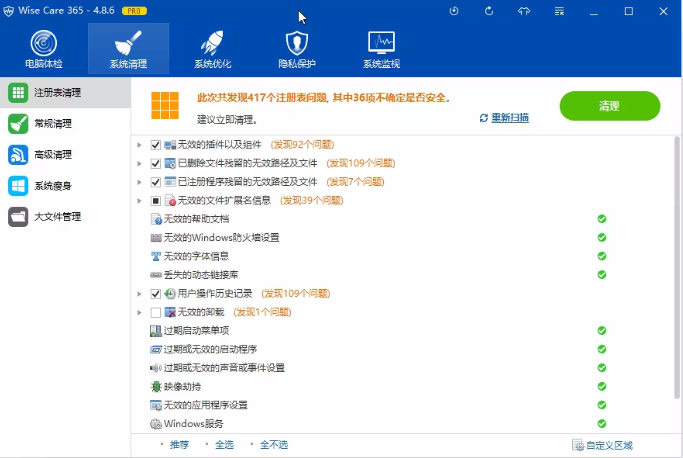Image resolution: width=683 pixels, height=458 pixels.
Task: Click the 发现92个问题 count text
Action: click(302, 145)
